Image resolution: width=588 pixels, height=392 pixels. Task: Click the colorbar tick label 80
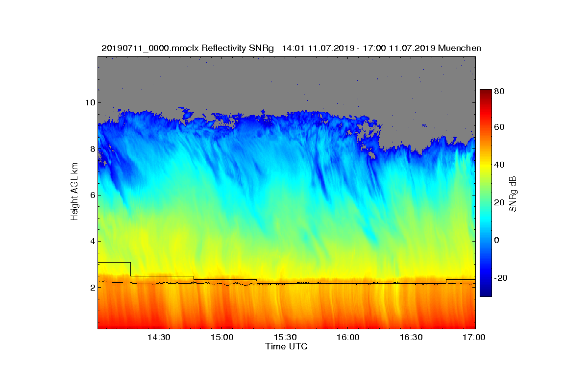click(500, 91)
